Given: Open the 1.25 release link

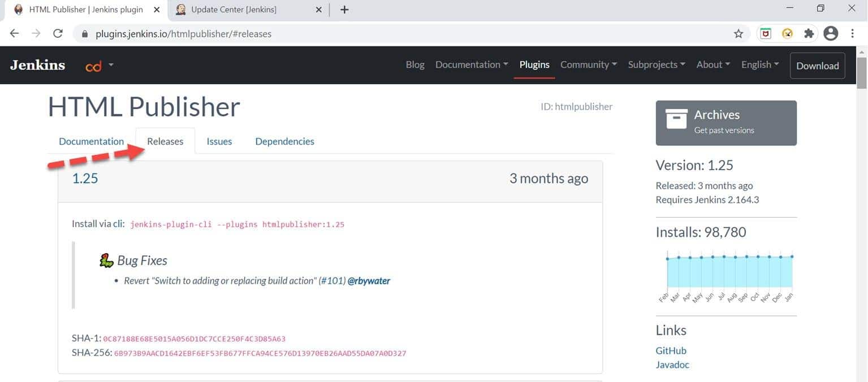Looking at the screenshot, I should (x=85, y=179).
